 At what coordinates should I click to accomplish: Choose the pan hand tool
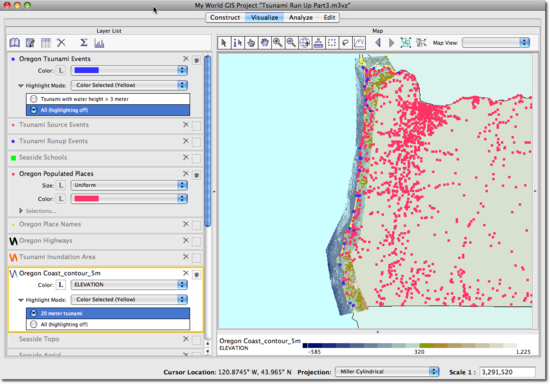(264, 43)
